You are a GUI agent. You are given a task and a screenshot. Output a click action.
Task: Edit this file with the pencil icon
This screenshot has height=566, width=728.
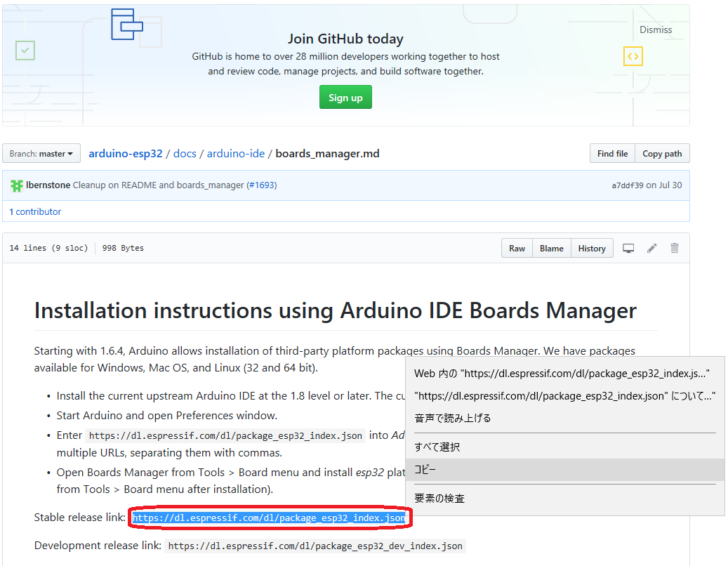tap(652, 249)
